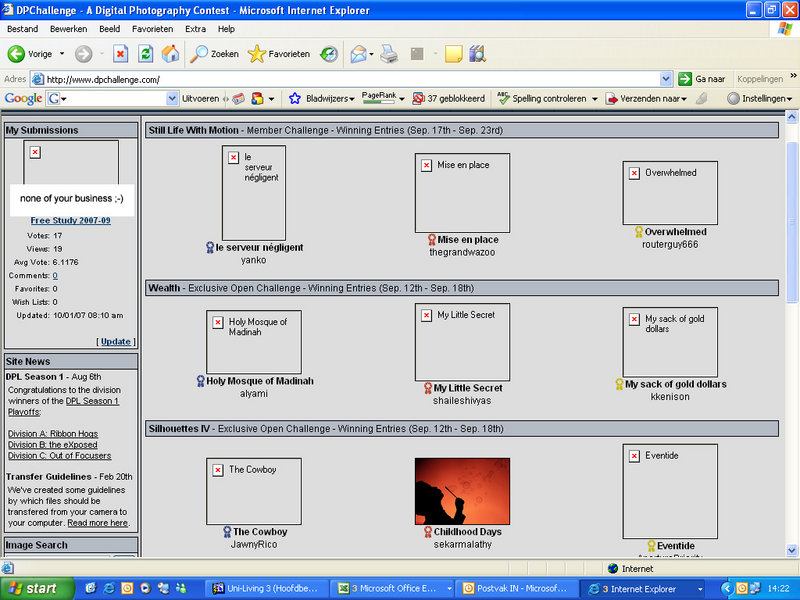Open the Internet Explorer taskbar group
This screenshot has width=800, height=600.
coord(642,589)
